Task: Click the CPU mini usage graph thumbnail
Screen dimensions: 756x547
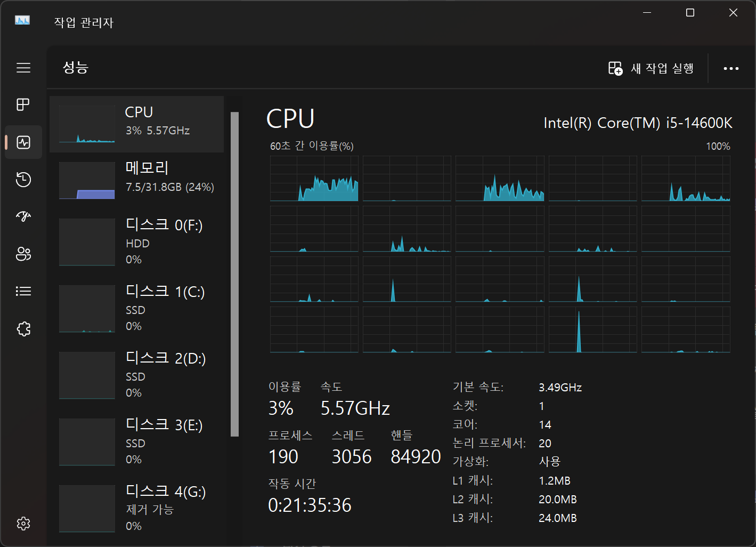Action: click(x=87, y=124)
